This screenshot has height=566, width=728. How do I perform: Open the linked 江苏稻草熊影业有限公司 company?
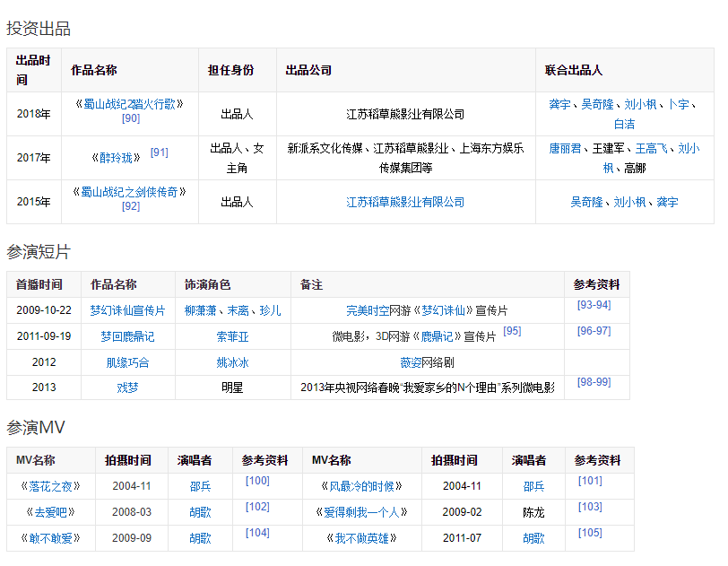pyautogui.click(x=405, y=203)
